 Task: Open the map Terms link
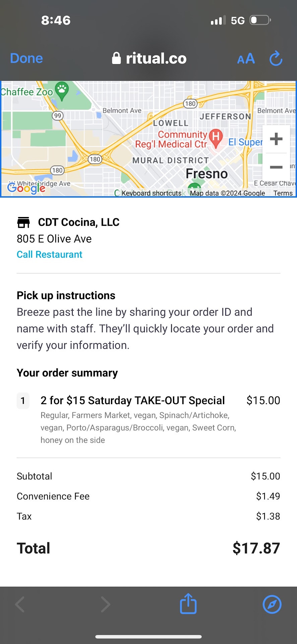point(283,193)
